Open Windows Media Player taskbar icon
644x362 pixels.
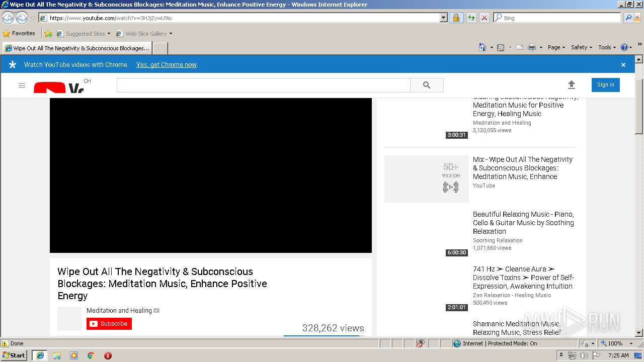point(74,355)
